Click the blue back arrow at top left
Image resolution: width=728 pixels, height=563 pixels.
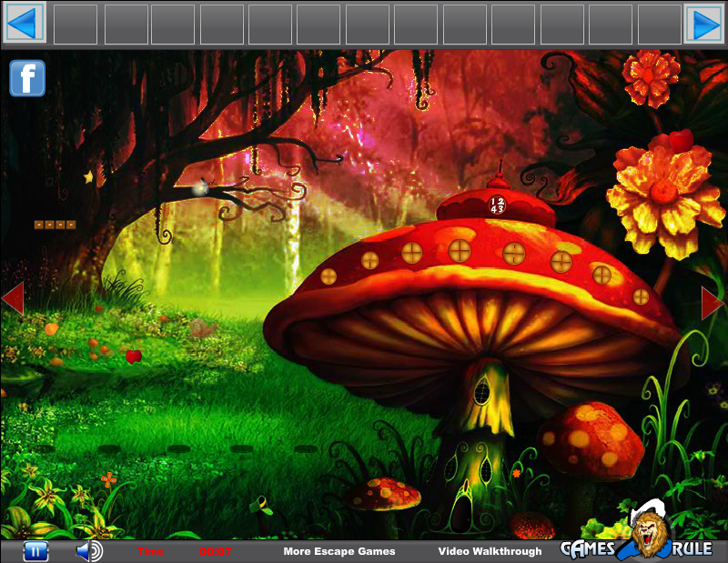[24, 22]
